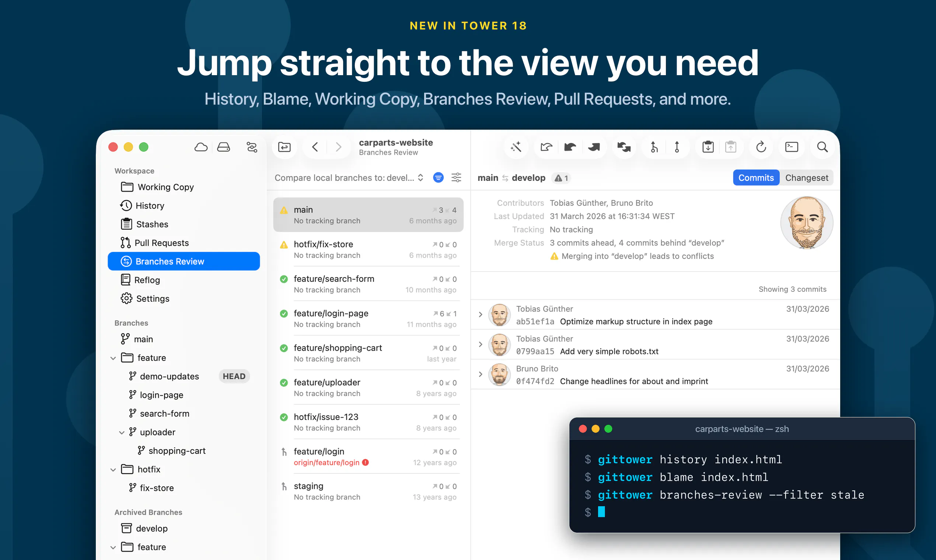Image resolution: width=936 pixels, height=560 pixels.
Task: Click the Pull toolbar icon
Action: 570,147
